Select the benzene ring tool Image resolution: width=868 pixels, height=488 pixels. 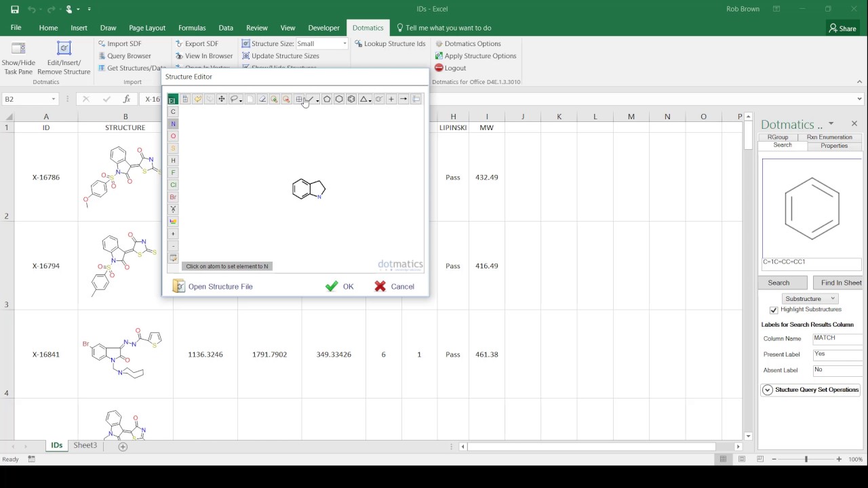[x=351, y=99]
